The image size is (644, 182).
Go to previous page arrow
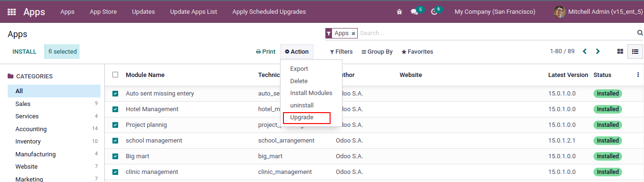[585, 51]
